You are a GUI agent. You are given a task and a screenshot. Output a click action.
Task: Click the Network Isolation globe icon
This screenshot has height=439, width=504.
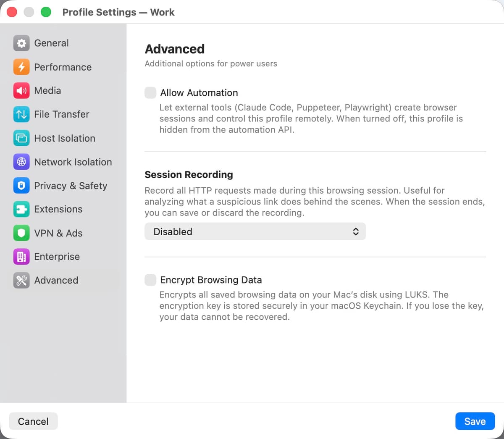point(21,162)
